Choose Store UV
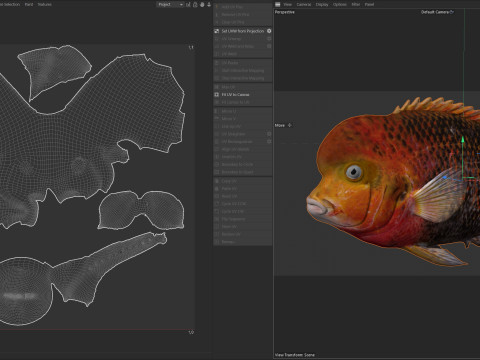The image size is (480, 360). click(243, 227)
